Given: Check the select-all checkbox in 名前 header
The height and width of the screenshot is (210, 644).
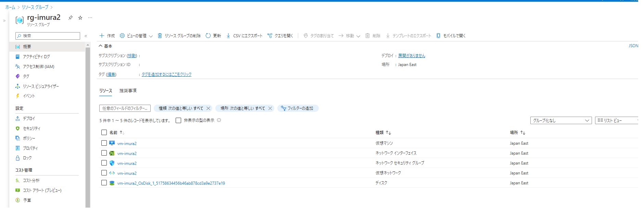Looking at the screenshot, I should [x=104, y=132].
